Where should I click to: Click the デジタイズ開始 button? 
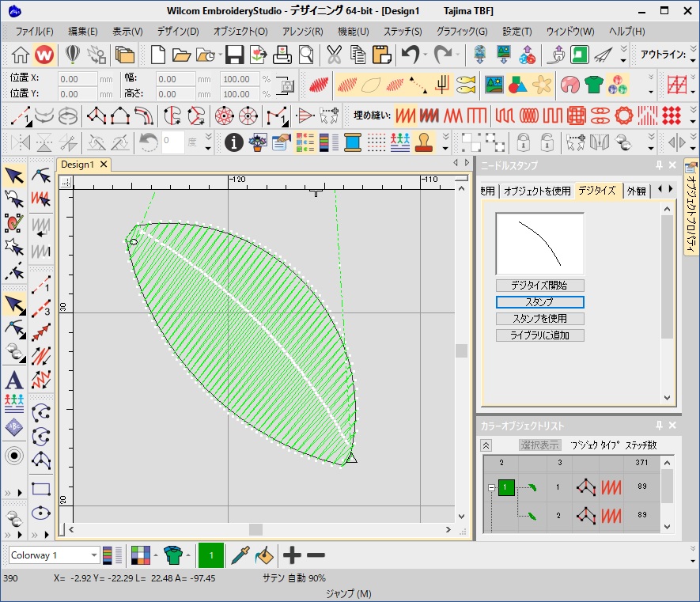539,286
